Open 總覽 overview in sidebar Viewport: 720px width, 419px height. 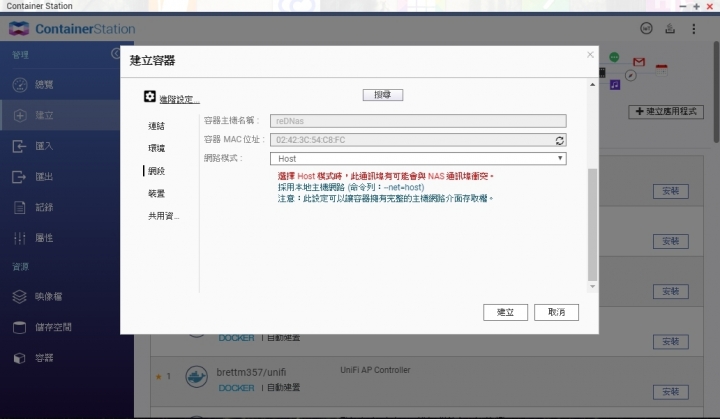tap(44, 85)
